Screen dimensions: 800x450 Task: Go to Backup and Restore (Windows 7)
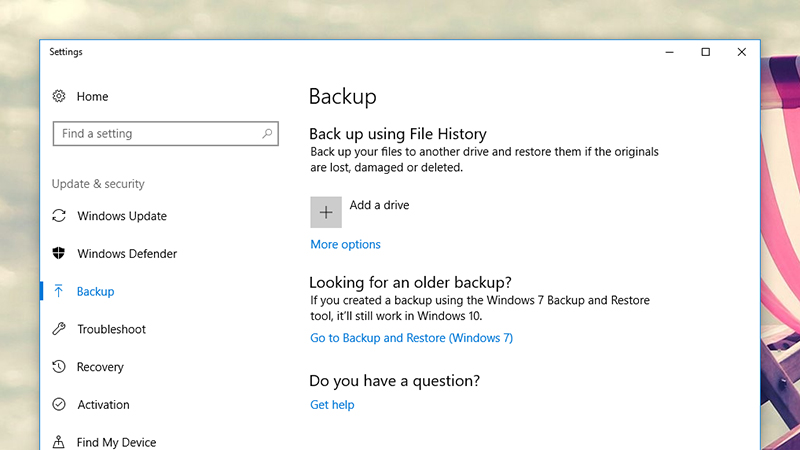click(411, 338)
